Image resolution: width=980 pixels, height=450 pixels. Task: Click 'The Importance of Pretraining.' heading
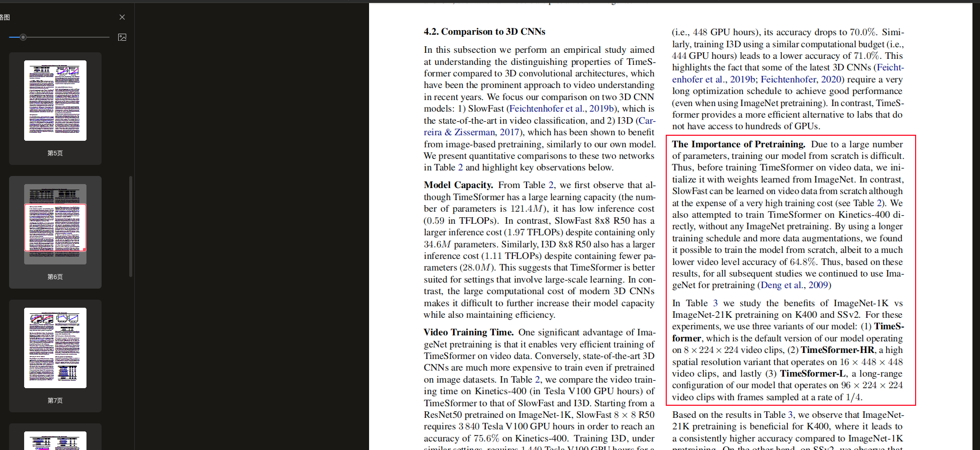739,144
